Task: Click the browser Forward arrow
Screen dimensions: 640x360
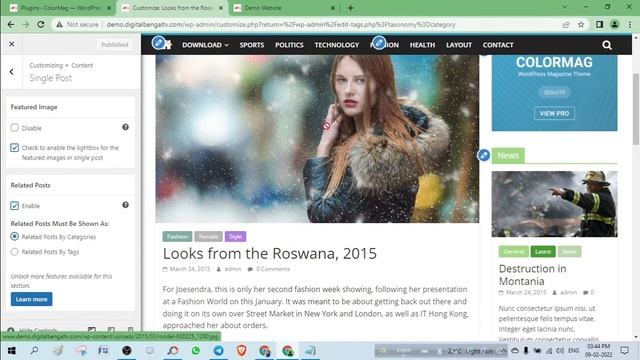Action: point(26,24)
